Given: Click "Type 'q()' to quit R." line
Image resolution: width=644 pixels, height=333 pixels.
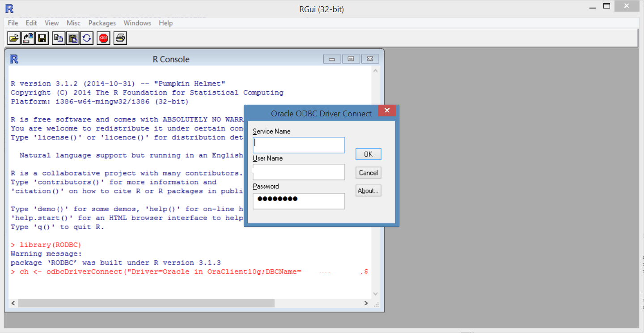Looking at the screenshot, I should coord(57,227).
